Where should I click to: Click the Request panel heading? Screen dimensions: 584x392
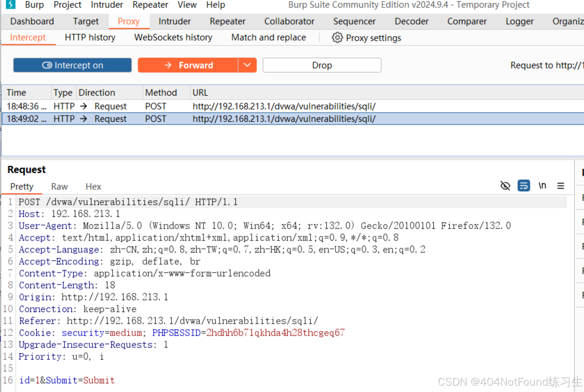coord(27,170)
